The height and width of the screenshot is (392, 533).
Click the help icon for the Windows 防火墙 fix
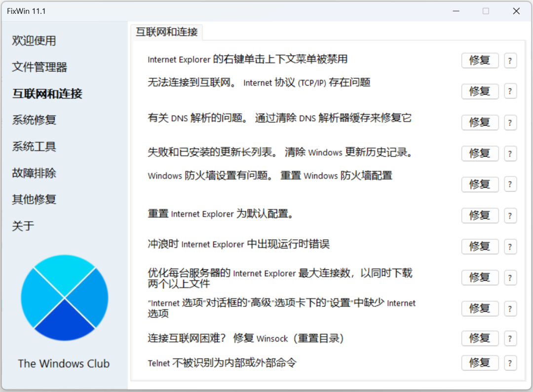pyautogui.click(x=510, y=184)
